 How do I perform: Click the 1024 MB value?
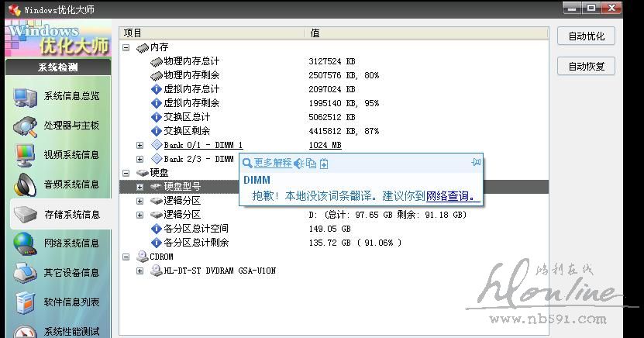coord(325,146)
